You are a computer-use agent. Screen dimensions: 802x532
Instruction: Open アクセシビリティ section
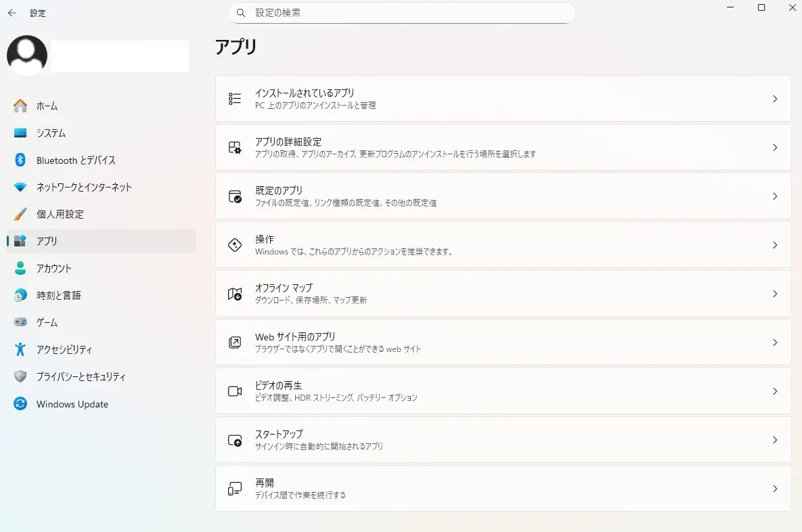pyautogui.click(x=102, y=349)
